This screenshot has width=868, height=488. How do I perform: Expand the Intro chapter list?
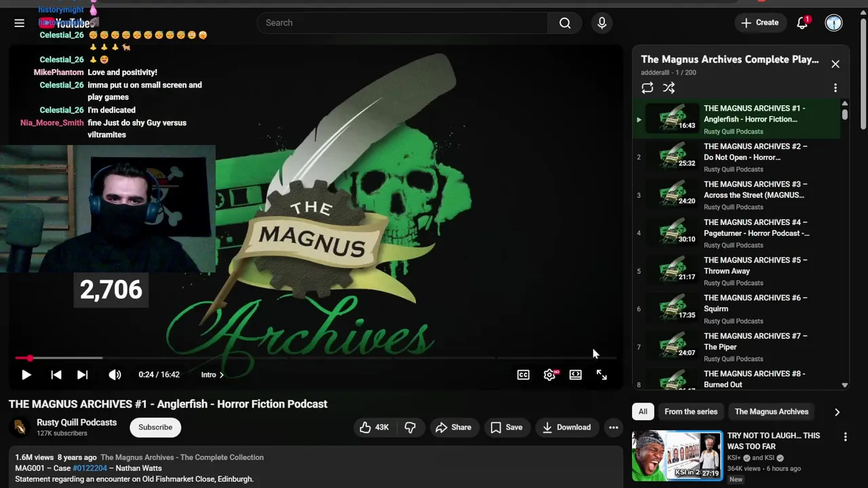coord(212,375)
